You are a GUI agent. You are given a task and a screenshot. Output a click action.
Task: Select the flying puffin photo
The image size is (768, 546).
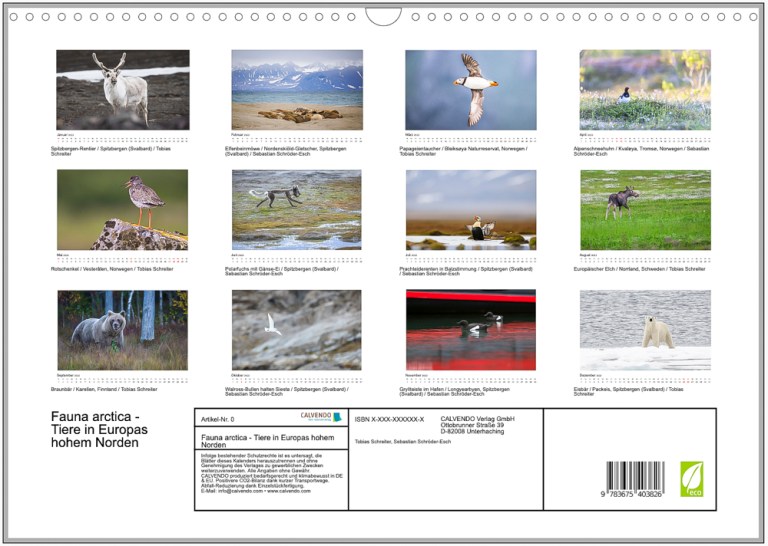point(470,90)
